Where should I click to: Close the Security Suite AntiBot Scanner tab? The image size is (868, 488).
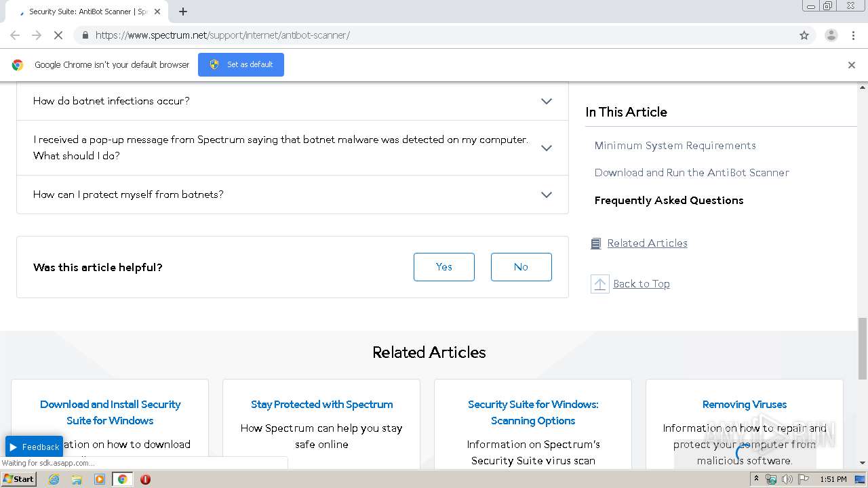coord(157,12)
